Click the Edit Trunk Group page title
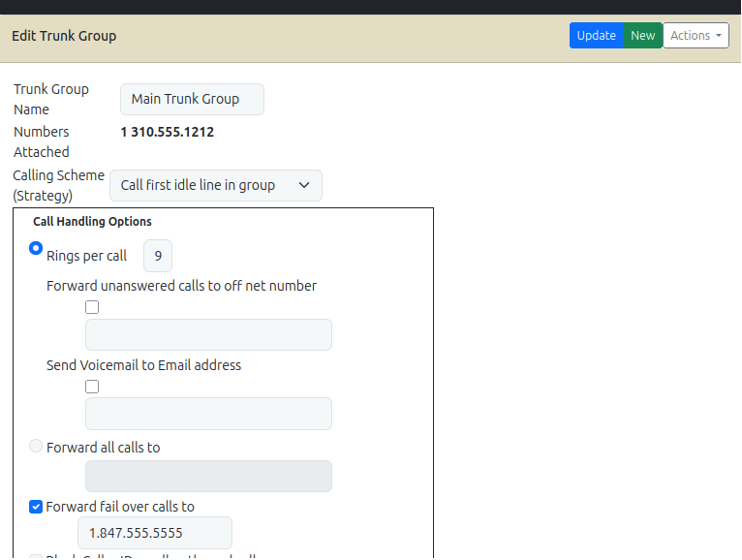742x560 pixels. 64,36
